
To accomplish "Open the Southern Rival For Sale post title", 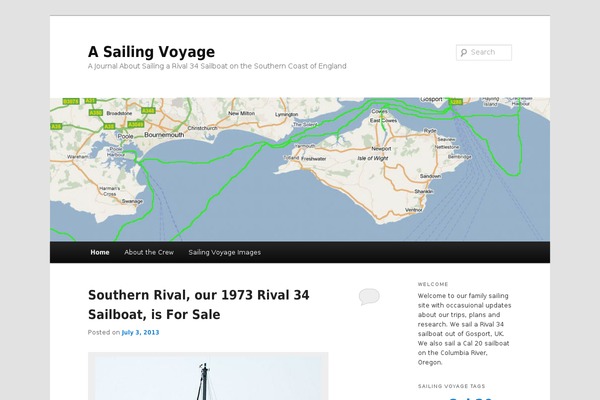I will 199,305.
